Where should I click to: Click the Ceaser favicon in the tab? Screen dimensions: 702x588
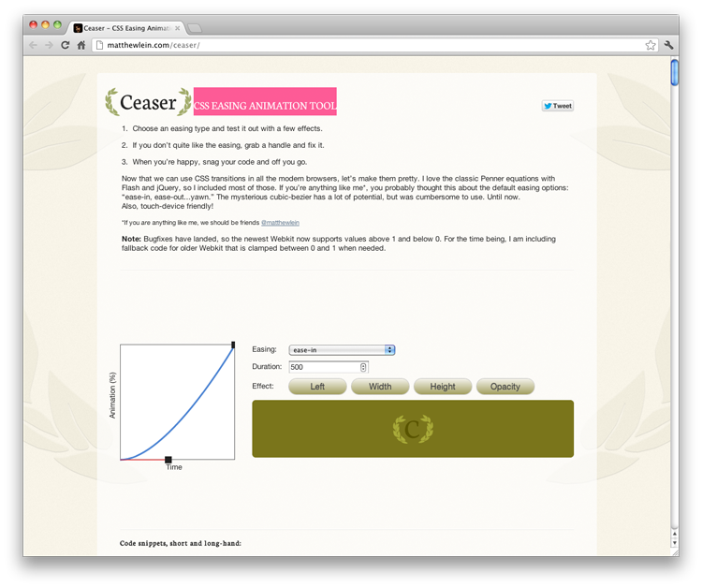[78, 28]
